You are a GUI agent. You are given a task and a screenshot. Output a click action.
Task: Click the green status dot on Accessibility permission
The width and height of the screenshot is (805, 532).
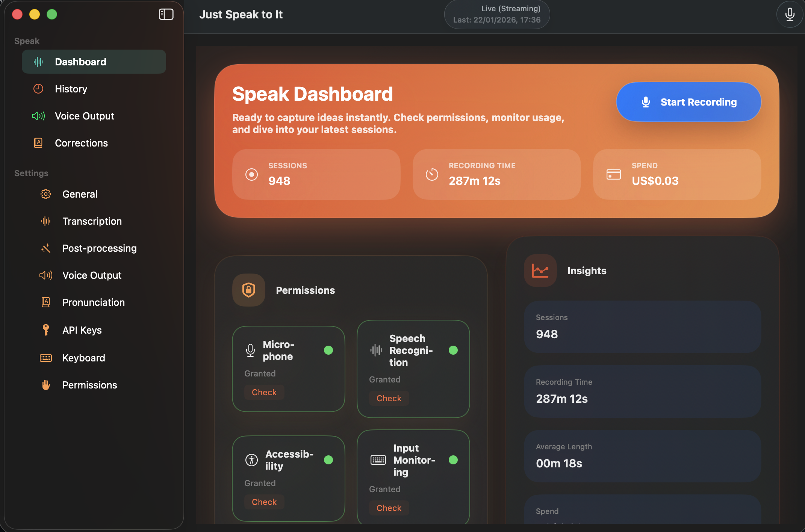[x=328, y=459]
